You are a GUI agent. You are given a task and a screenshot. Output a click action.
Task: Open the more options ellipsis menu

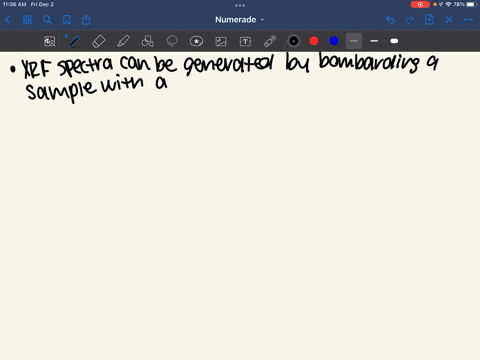(x=468, y=20)
